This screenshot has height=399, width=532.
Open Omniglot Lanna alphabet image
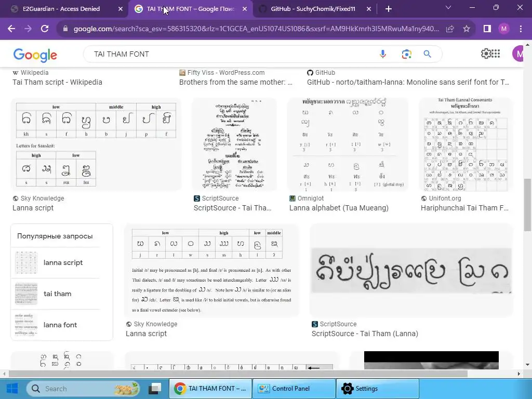pos(348,144)
